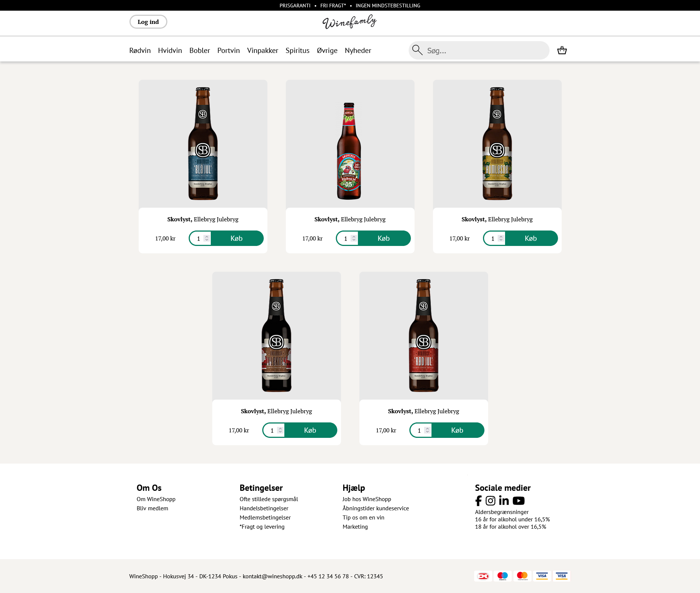This screenshot has width=700, height=593.
Task: Open the shopping basket icon
Action: pos(562,50)
